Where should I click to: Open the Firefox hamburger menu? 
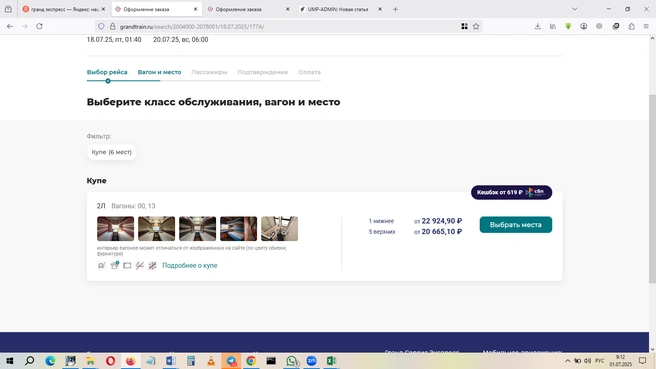(646, 26)
